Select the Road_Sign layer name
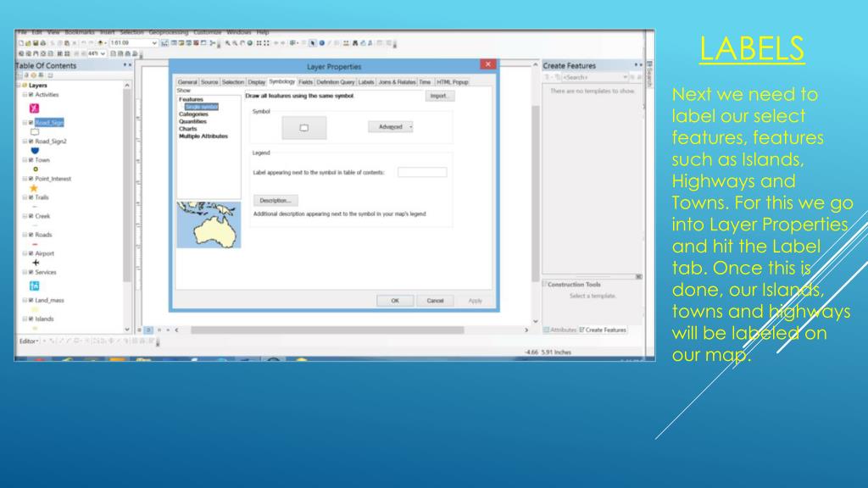 tap(49, 122)
